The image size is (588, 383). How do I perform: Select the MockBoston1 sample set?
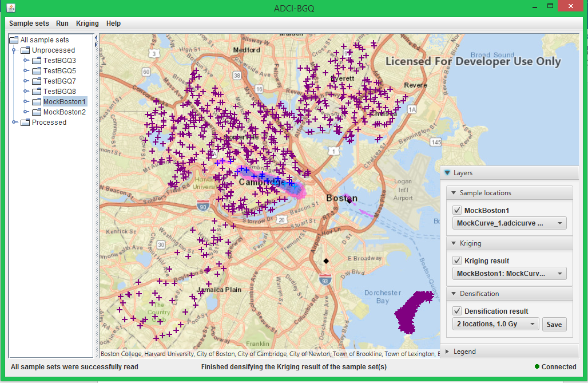point(65,102)
